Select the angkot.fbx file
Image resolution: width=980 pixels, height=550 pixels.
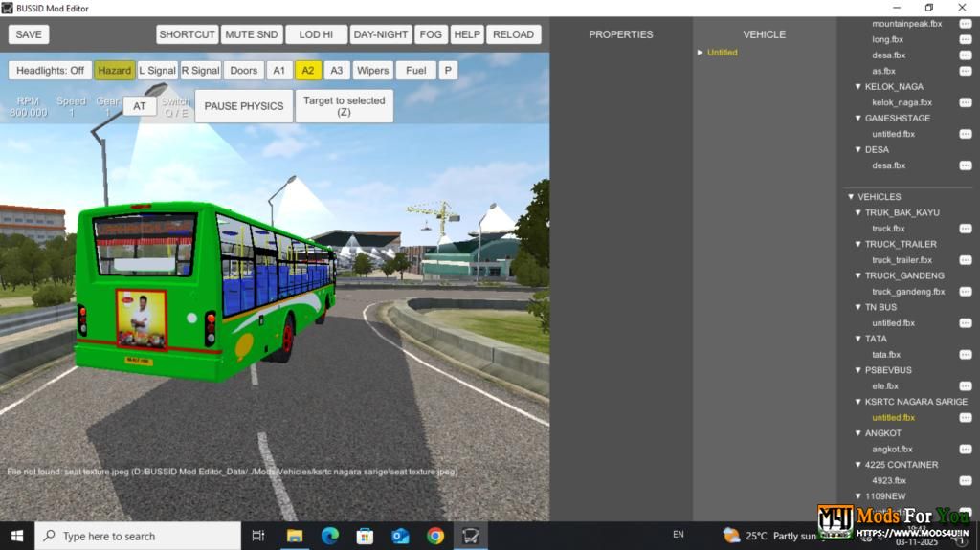pyautogui.click(x=893, y=450)
